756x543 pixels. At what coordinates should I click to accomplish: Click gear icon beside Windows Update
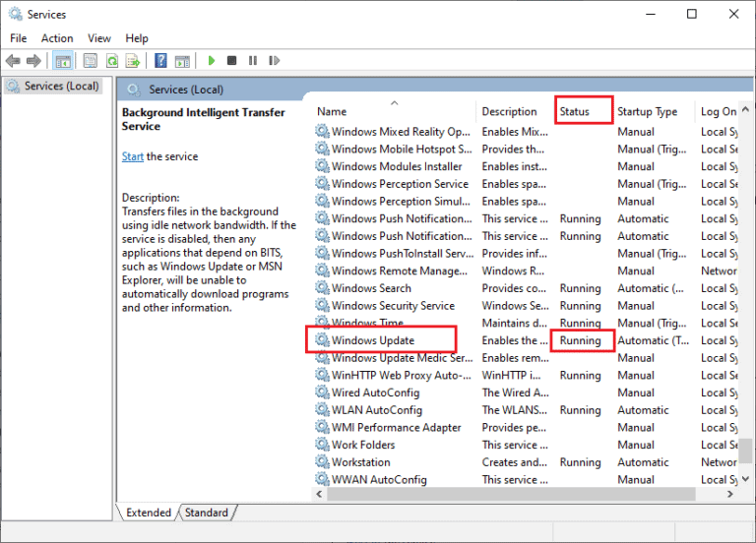click(x=322, y=340)
